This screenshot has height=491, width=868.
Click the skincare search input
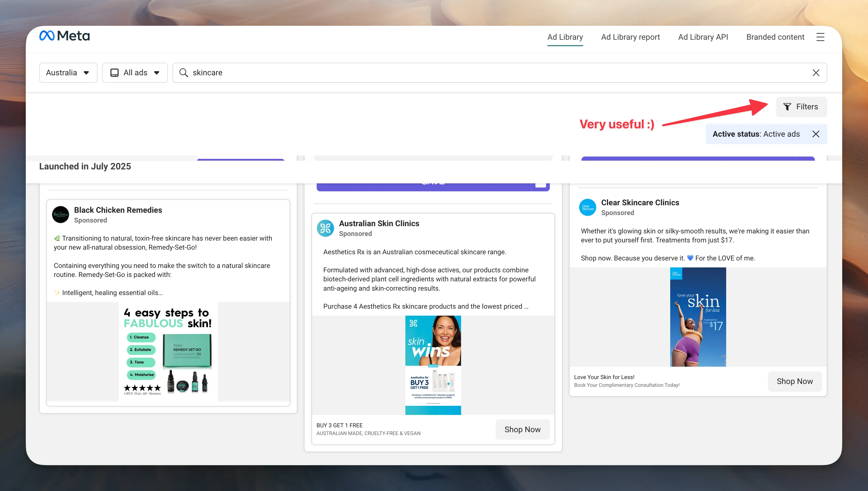coord(499,72)
